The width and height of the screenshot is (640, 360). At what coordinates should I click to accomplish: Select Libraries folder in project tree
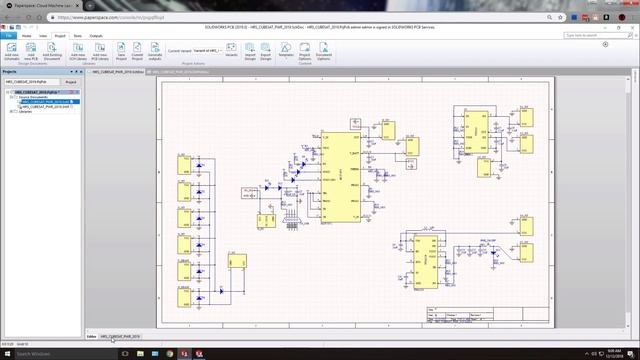tap(25, 111)
